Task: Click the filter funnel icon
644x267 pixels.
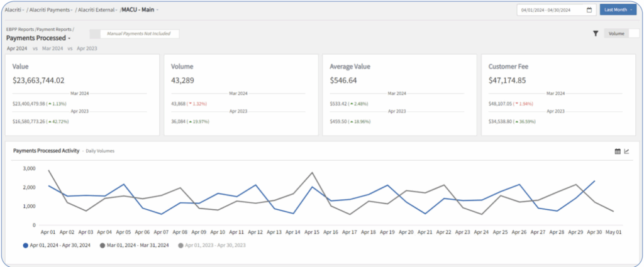Action: pyautogui.click(x=595, y=34)
